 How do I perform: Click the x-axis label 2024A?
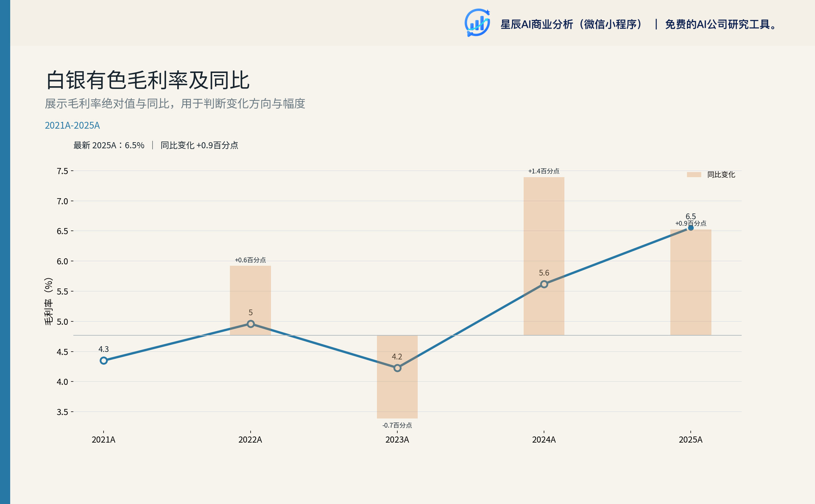[x=544, y=440]
